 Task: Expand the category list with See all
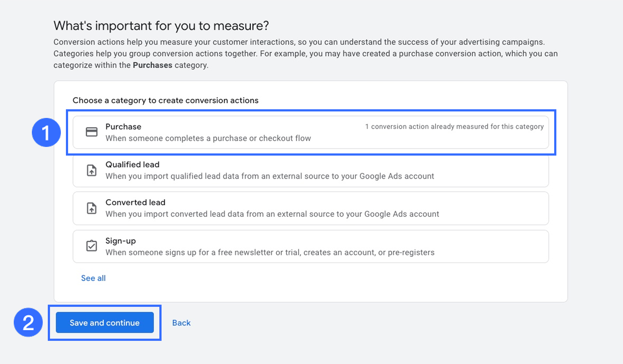pos(93,278)
